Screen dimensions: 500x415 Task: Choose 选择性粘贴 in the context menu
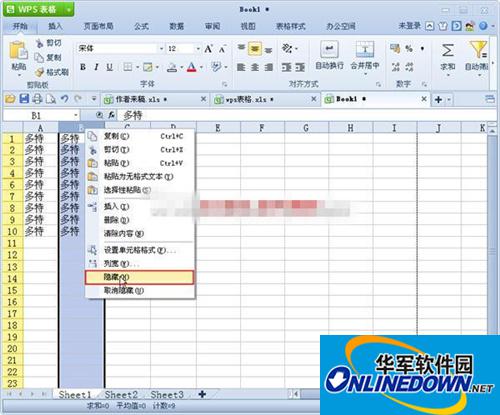point(140,190)
